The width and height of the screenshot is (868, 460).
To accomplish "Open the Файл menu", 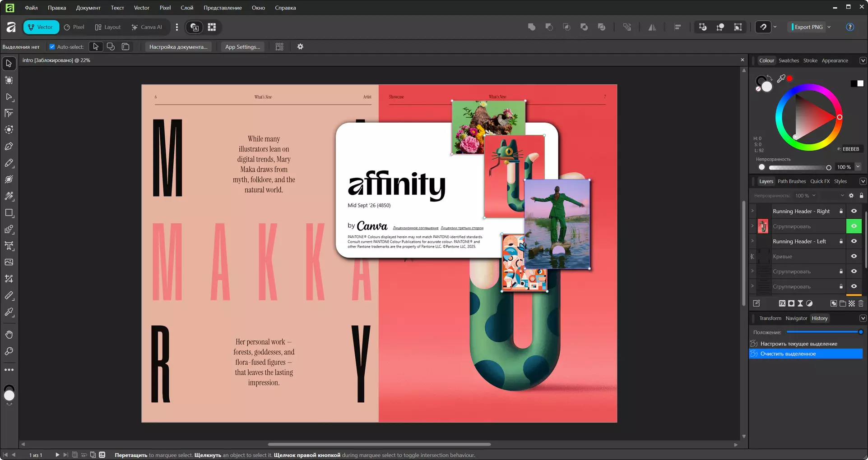I will (31, 8).
